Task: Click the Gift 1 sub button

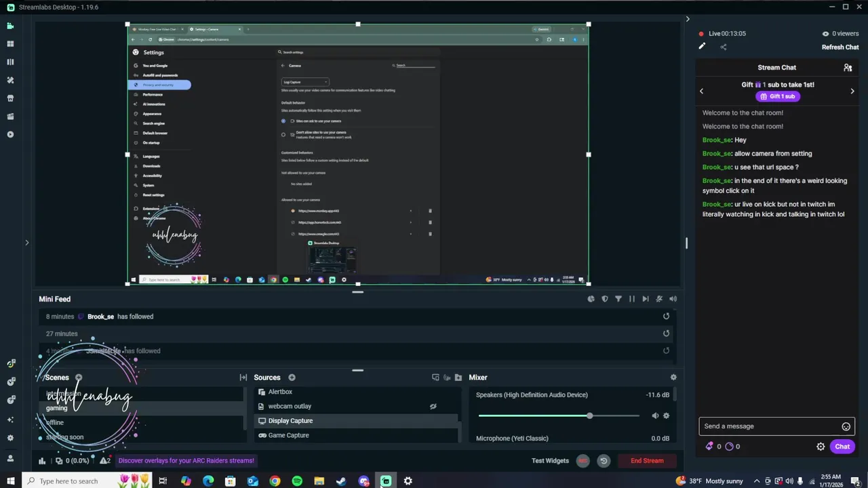Action: pyautogui.click(x=778, y=96)
